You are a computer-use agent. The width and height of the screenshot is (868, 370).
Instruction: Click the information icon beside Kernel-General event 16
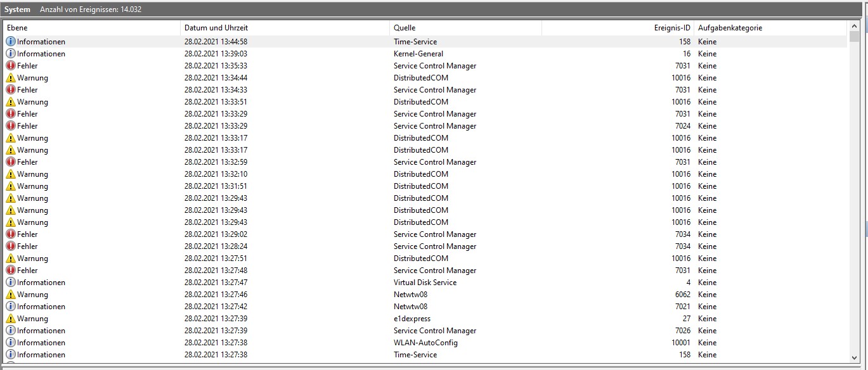coord(9,53)
